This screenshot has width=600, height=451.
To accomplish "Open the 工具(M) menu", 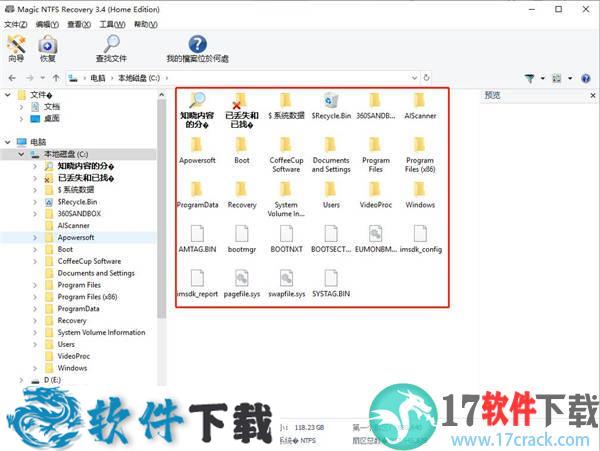I will tap(112, 23).
